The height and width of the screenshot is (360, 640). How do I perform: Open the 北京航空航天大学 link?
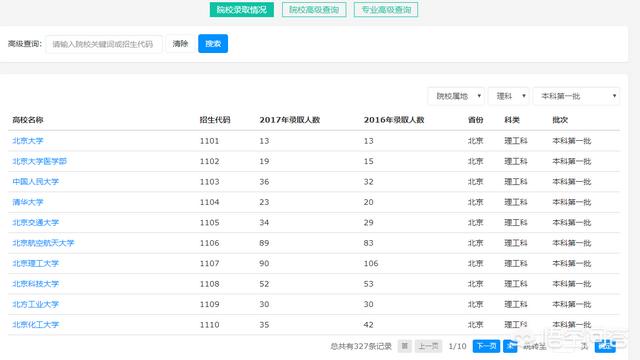pos(43,243)
